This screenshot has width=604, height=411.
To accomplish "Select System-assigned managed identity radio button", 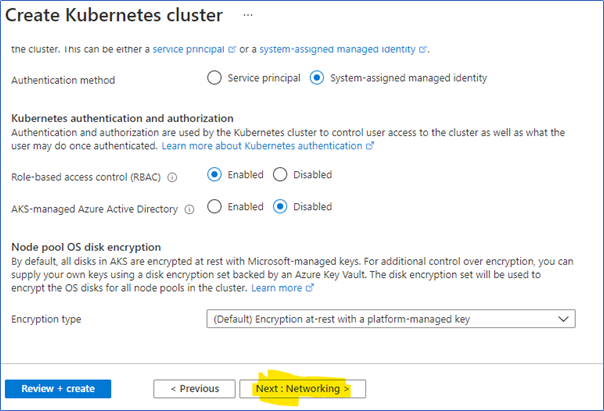I will pyautogui.click(x=318, y=79).
